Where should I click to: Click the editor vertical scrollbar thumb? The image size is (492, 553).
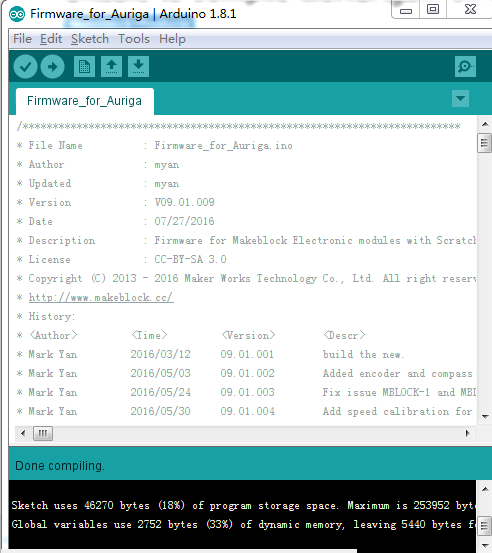coord(484,143)
